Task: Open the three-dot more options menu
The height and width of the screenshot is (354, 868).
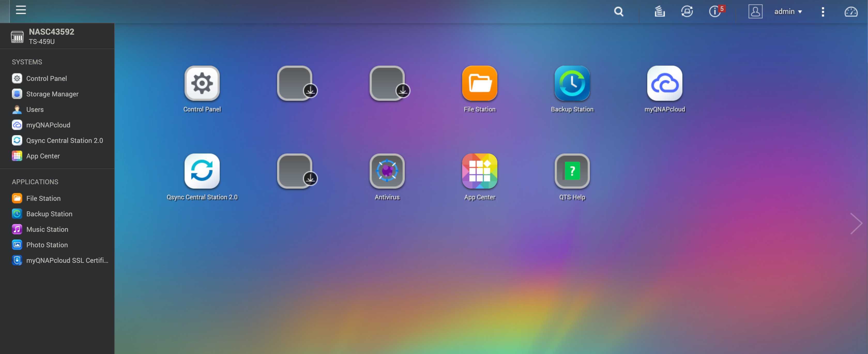Action: pyautogui.click(x=823, y=12)
